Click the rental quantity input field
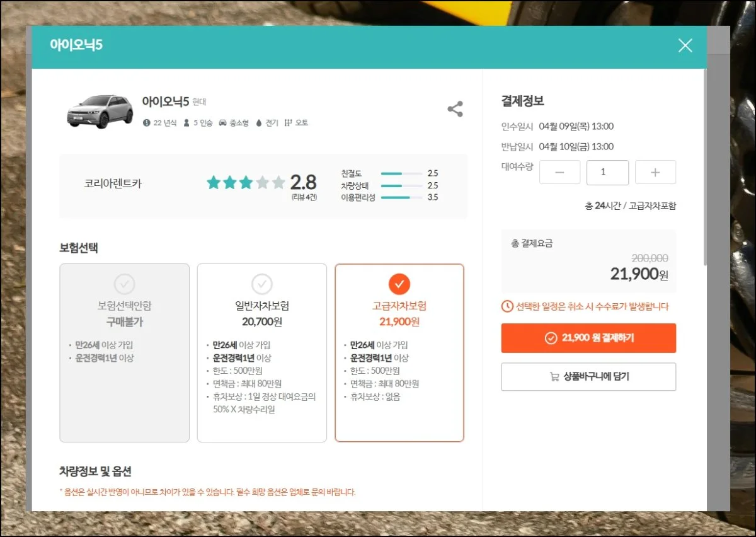Screen dimensions: 756x537 point(607,172)
